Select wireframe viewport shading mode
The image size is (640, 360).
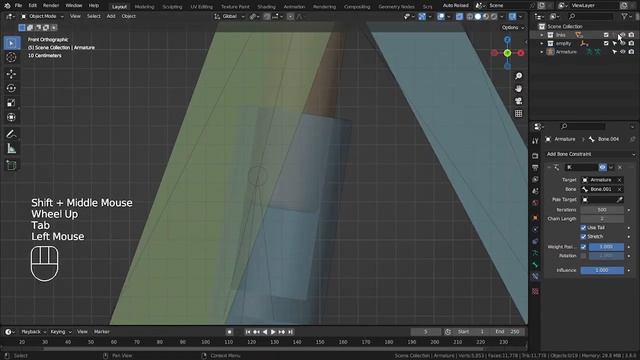point(470,16)
